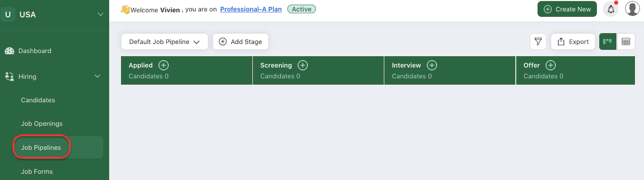Collapse the Hiring menu chevron
644x180 pixels.
[98, 77]
